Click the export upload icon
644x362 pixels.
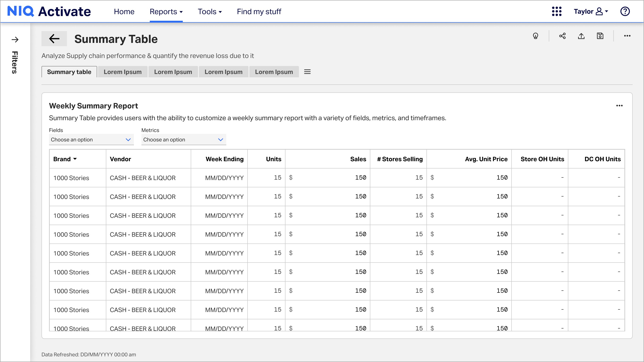click(581, 36)
